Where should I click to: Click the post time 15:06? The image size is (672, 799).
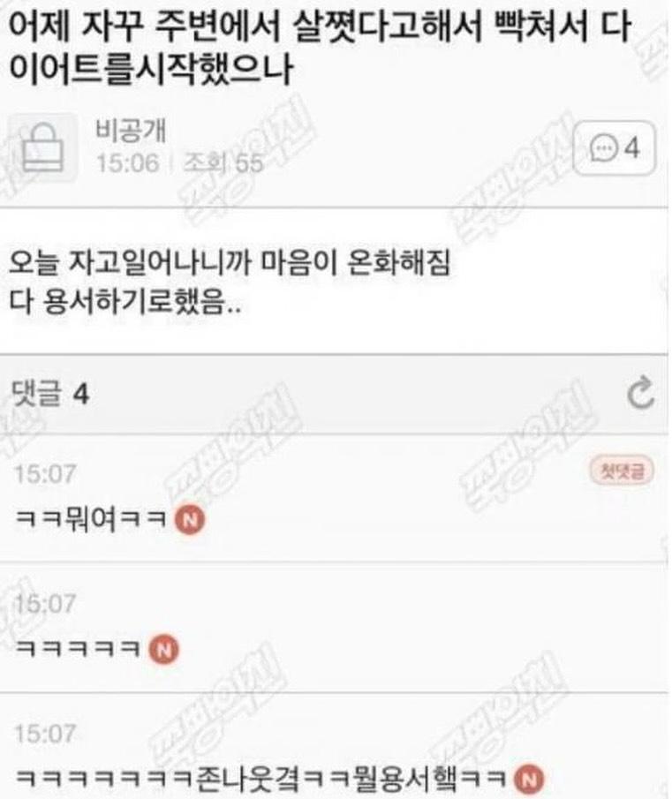click(128, 163)
